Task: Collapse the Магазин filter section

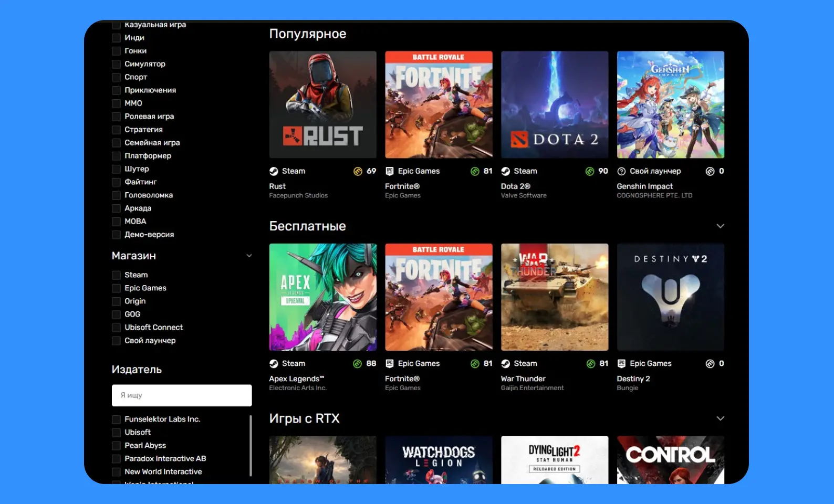Action: click(249, 256)
